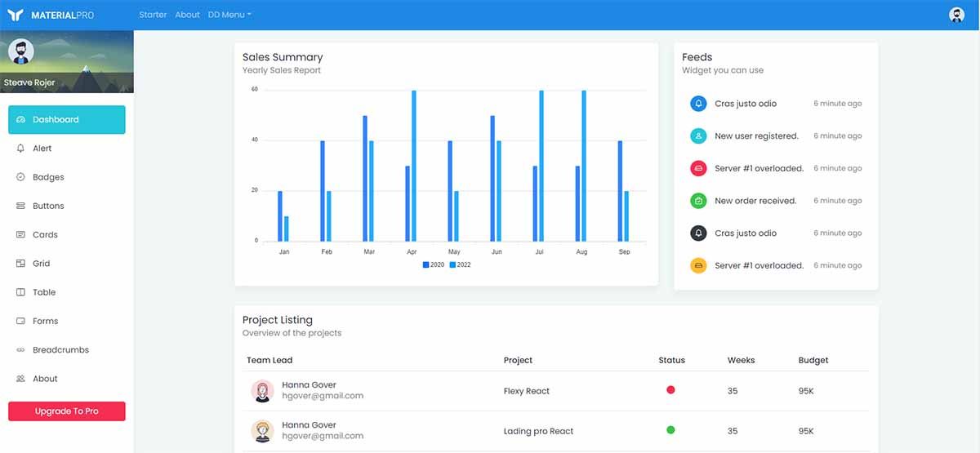Click the teal user icon for New user registered

(698, 136)
